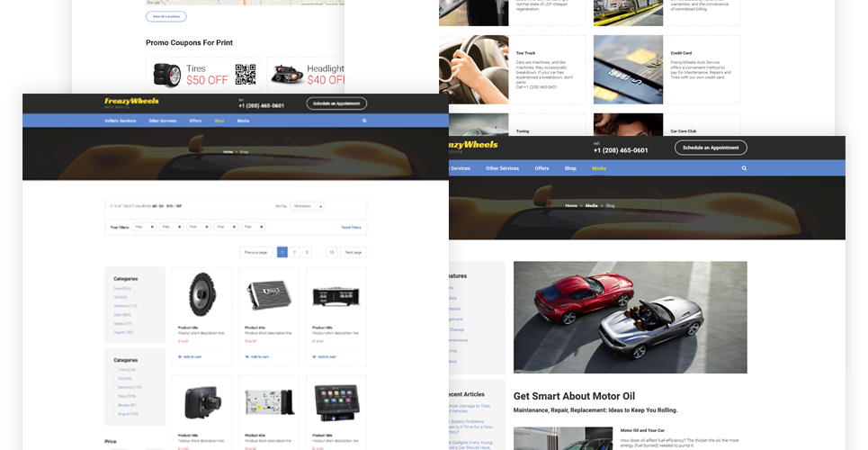Open the round speaker product thumbnail
Viewport: 868px width, 450px height.
pyautogui.click(x=202, y=294)
